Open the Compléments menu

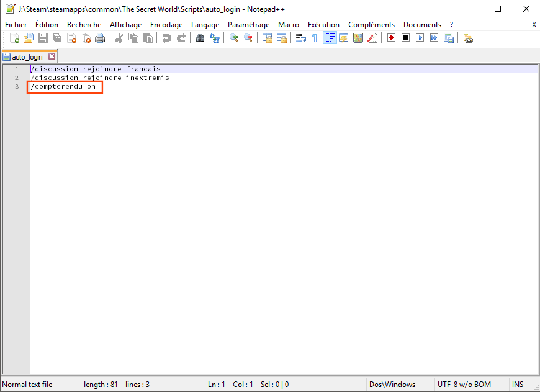point(372,25)
